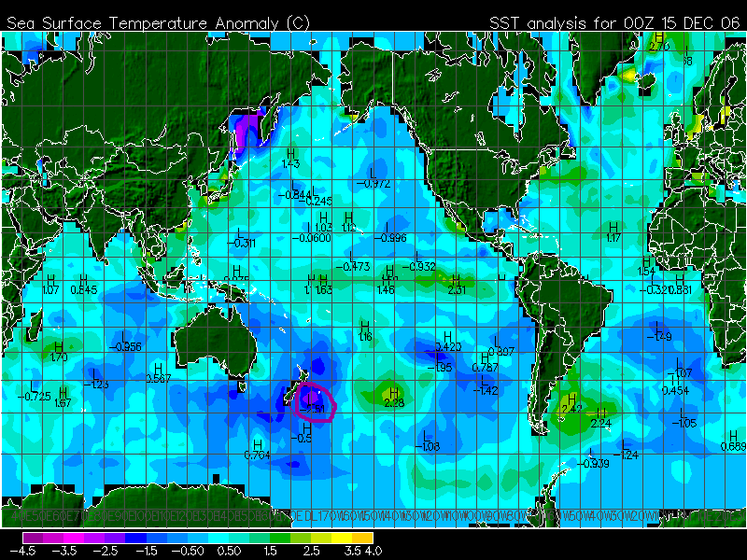Click the -0.321 anomaly value
Screen dimensions: 747x560
(x=655, y=289)
